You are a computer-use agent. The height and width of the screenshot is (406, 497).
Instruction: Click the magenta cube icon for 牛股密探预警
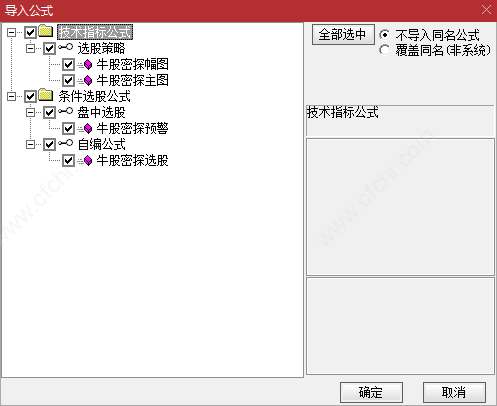(x=88, y=128)
